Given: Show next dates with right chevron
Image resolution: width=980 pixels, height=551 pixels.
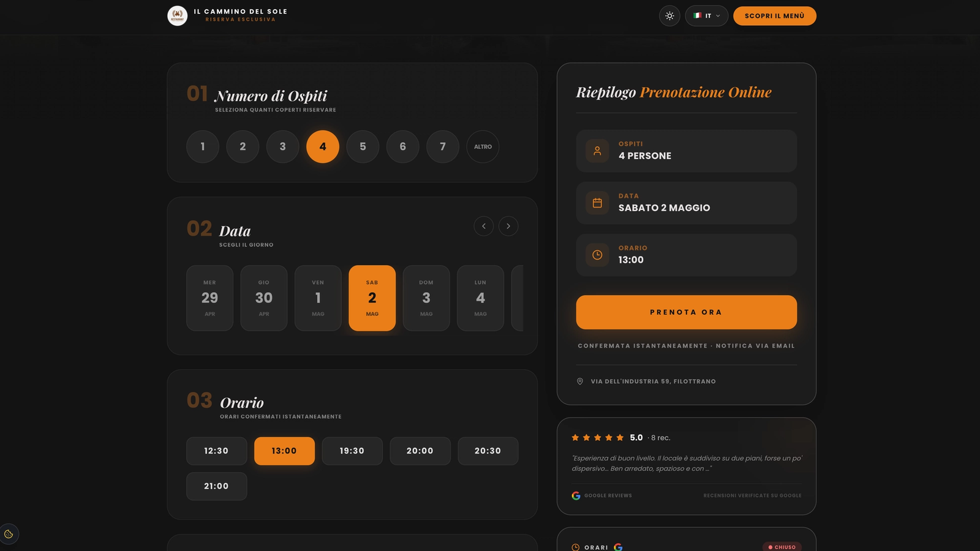Looking at the screenshot, I should 508,226.
